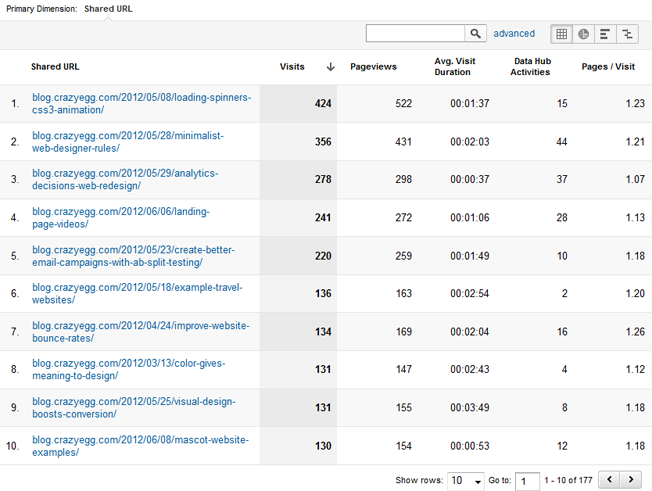Click the 130 visits value
This screenshot has width=652, height=491.
pyautogui.click(x=323, y=446)
